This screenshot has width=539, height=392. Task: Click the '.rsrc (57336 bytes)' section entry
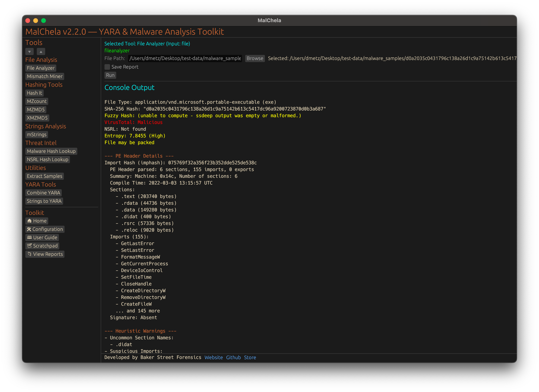(x=145, y=224)
